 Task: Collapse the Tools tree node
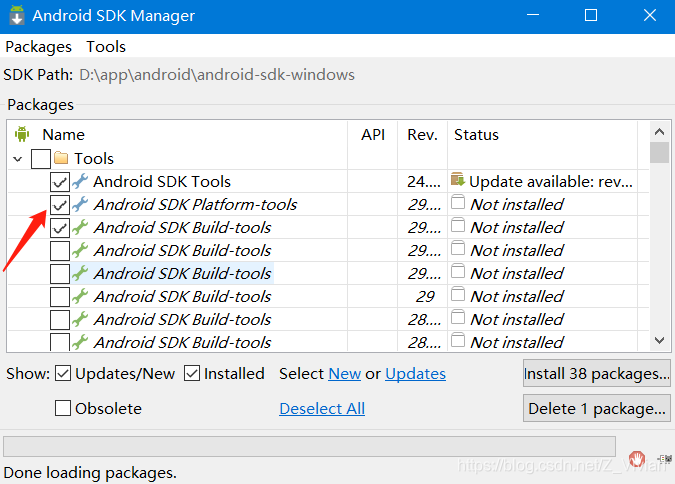click(18, 158)
